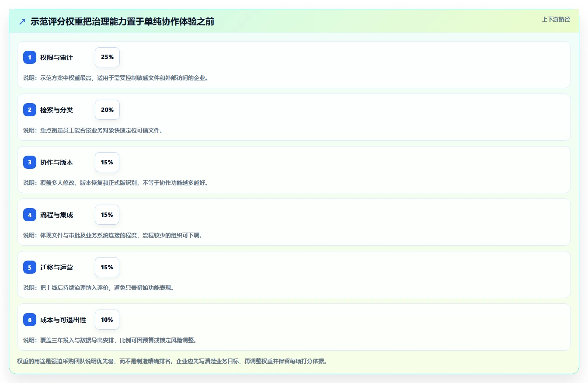Click the description starting 体现文件与审批
This screenshot has width=588, height=383.
pyautogui.click(x=113, y=235)
